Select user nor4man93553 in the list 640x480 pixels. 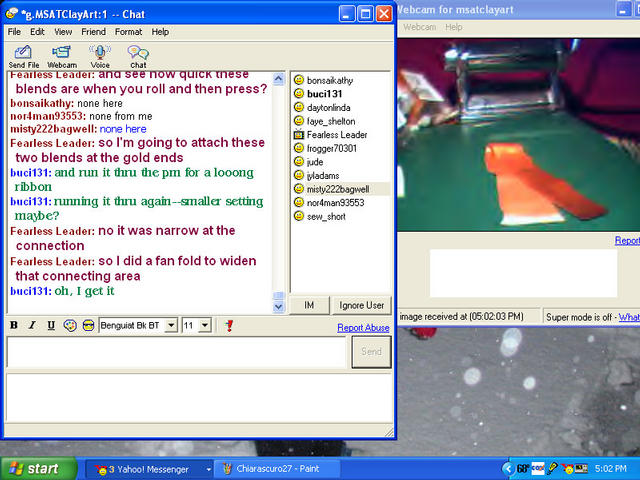336,202
